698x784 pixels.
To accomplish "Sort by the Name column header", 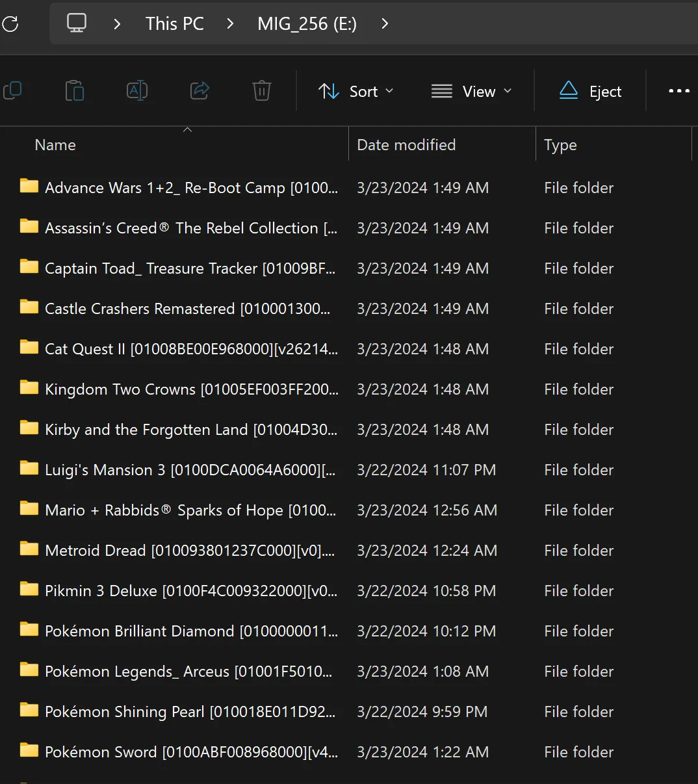I will [55, 145].
